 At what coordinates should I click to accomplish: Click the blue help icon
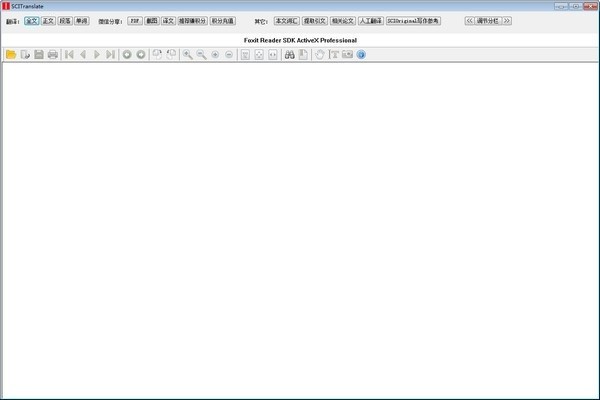pyautogui.click(x=361, y=54)
